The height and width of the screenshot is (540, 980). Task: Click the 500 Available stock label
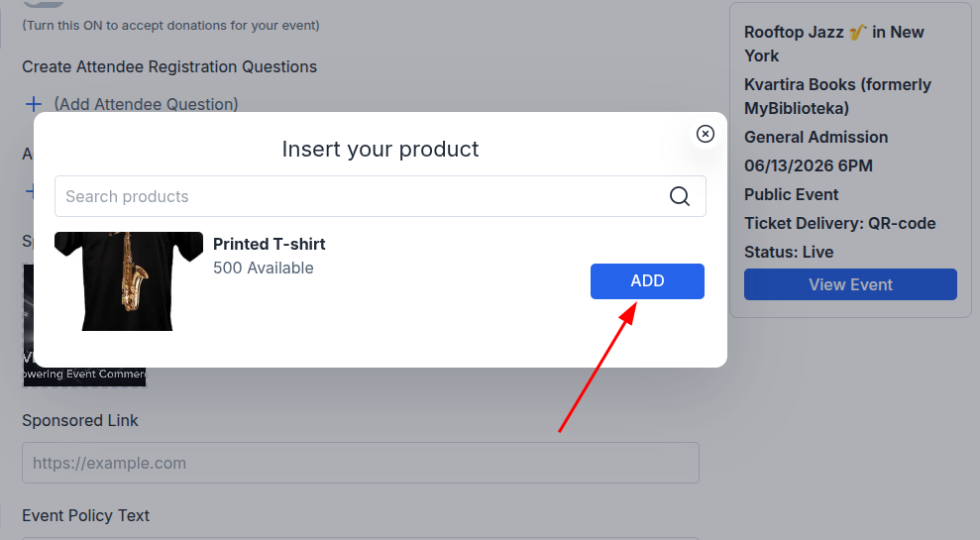pos(264,268)
